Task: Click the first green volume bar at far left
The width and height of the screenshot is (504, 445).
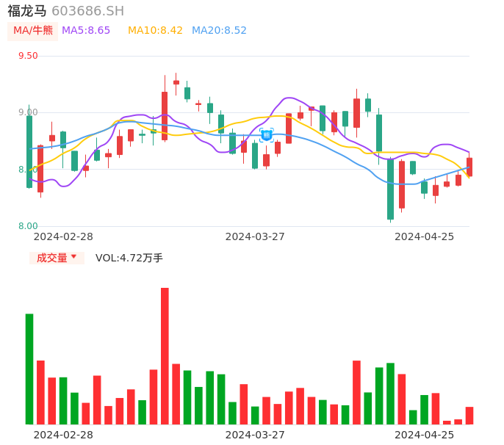Action: tap(29, 369)
